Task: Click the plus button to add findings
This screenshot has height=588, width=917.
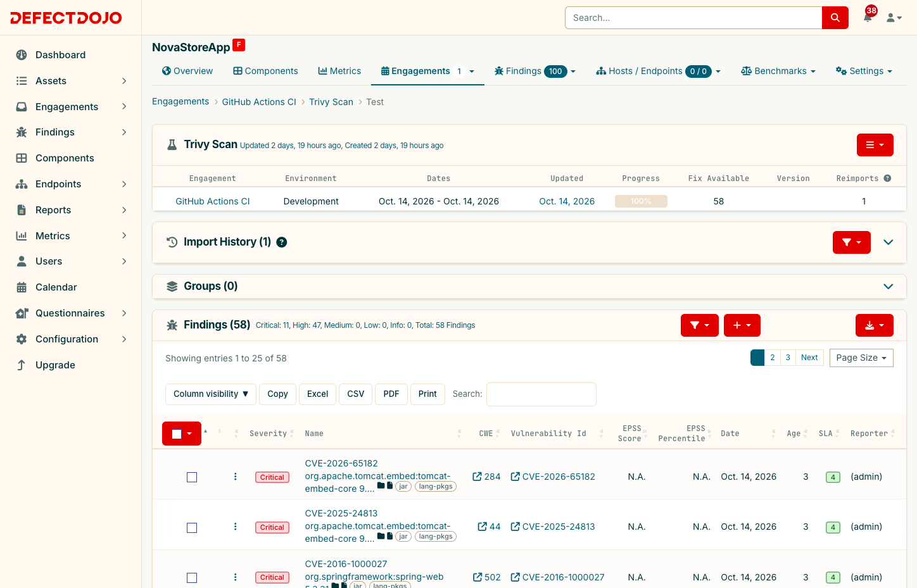Action: [742, 325]
